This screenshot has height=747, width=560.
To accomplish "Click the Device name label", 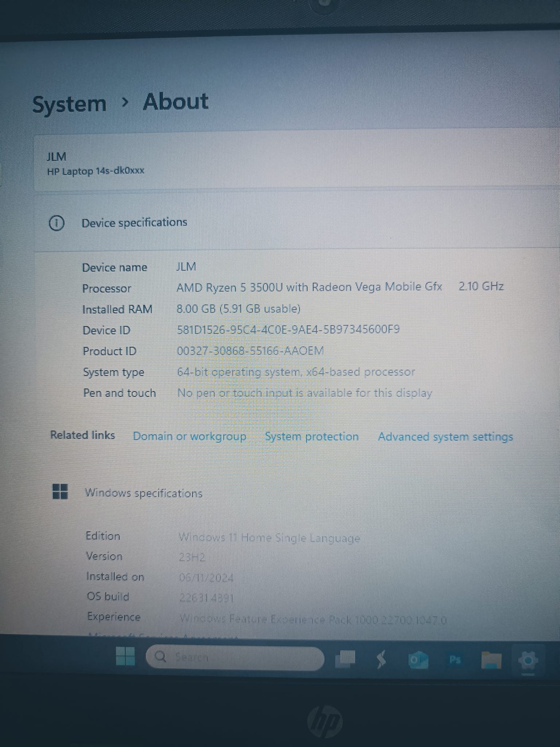I will [114, 267].
